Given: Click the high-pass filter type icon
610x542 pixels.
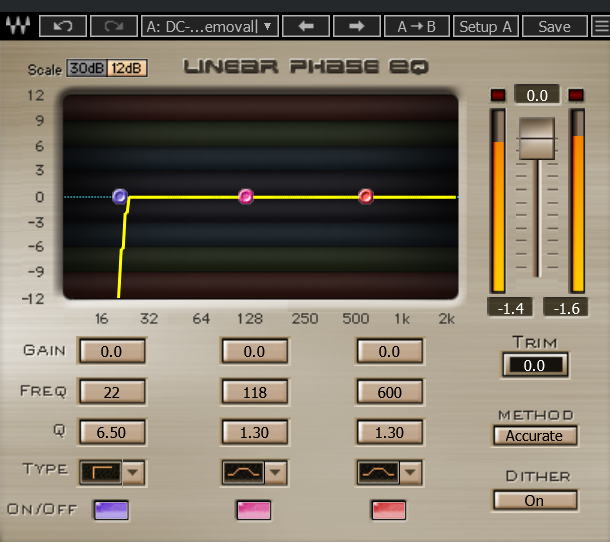Looking at the screenshot, I should point(101,472).
